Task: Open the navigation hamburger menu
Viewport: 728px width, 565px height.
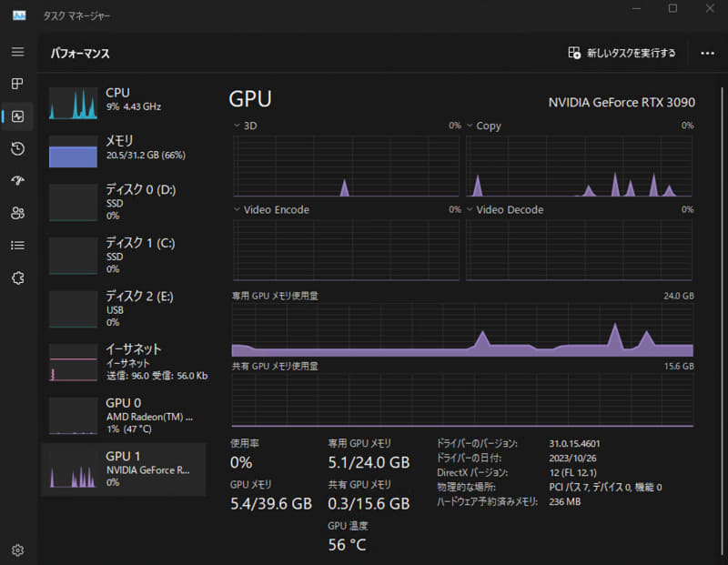Action: point(17,52)
